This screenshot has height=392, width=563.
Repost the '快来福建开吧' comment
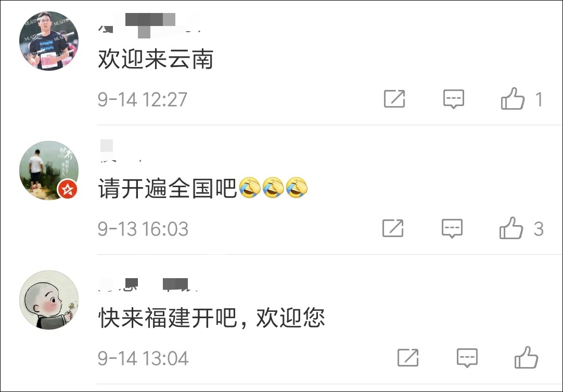click(408, 358)
